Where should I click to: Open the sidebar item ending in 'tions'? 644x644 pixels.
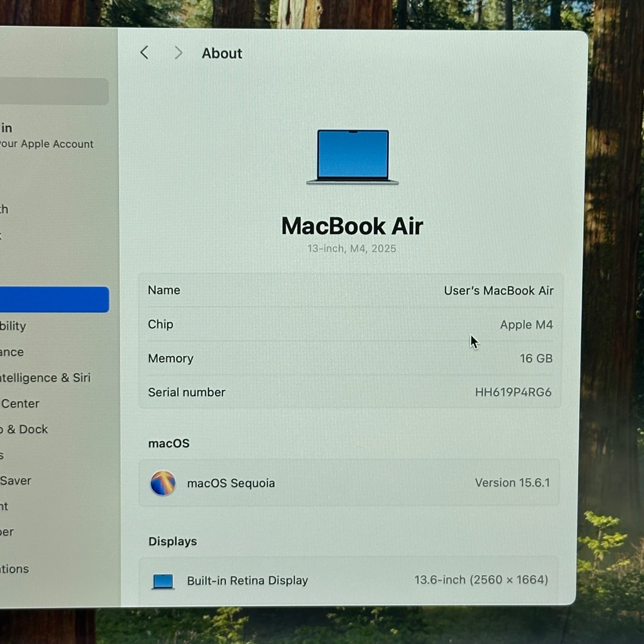(x=15, y=569)
